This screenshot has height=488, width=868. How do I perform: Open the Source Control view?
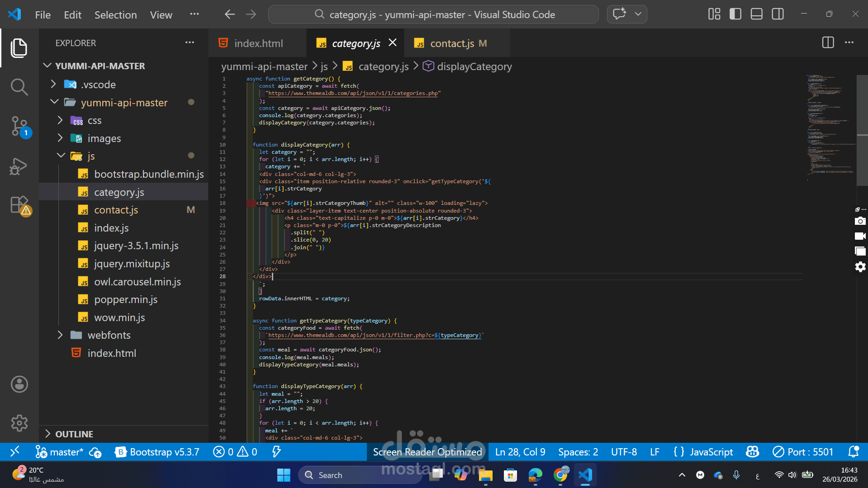point(19,126)
